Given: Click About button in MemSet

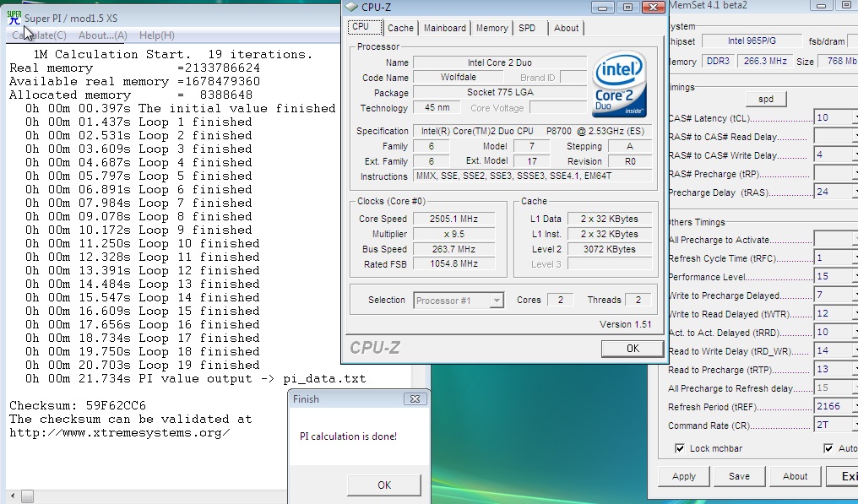Looking at the screenshot, I should 795,477.
